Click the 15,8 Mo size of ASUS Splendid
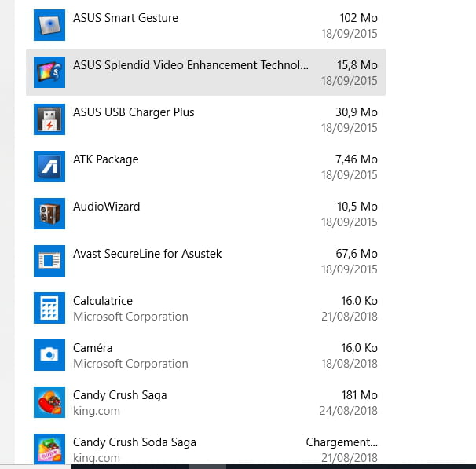 [x=357, y=65]
